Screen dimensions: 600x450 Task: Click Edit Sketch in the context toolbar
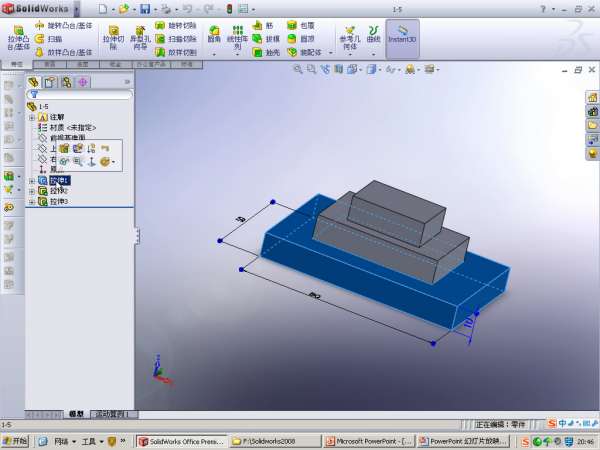coord(78,148)
